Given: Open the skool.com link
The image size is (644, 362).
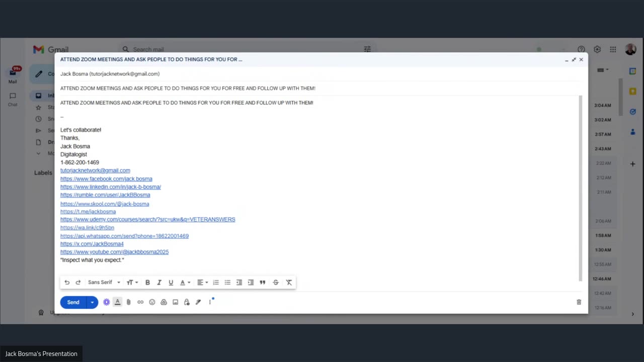Looking at the screenshot, I should click(105, 204).
